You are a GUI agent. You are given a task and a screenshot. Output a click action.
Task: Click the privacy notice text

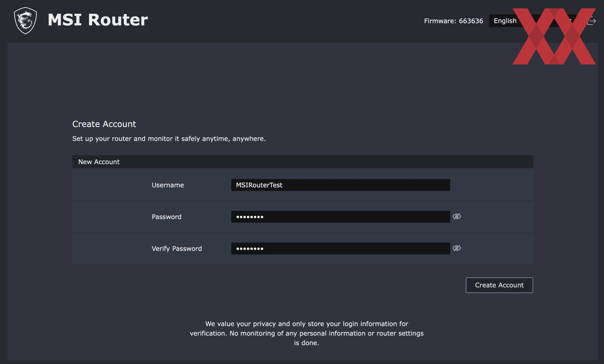[x=307, y=333]
